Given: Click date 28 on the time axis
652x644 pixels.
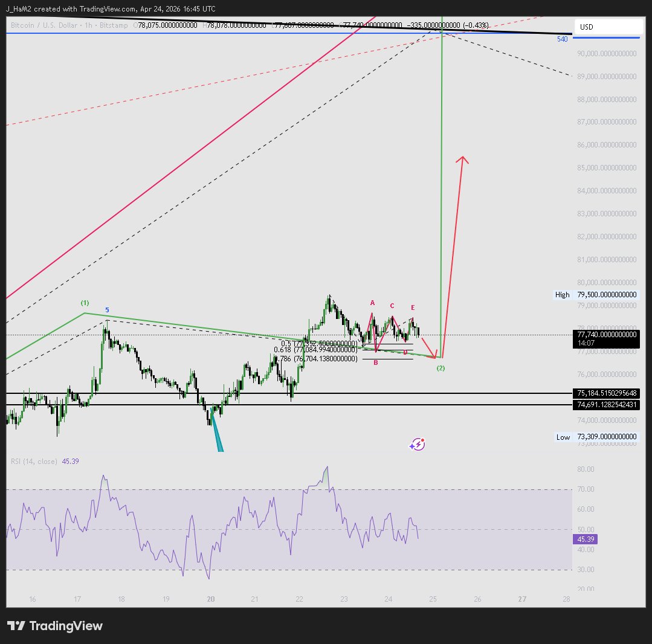Looking at the screenshot, I should pos(566,599).
